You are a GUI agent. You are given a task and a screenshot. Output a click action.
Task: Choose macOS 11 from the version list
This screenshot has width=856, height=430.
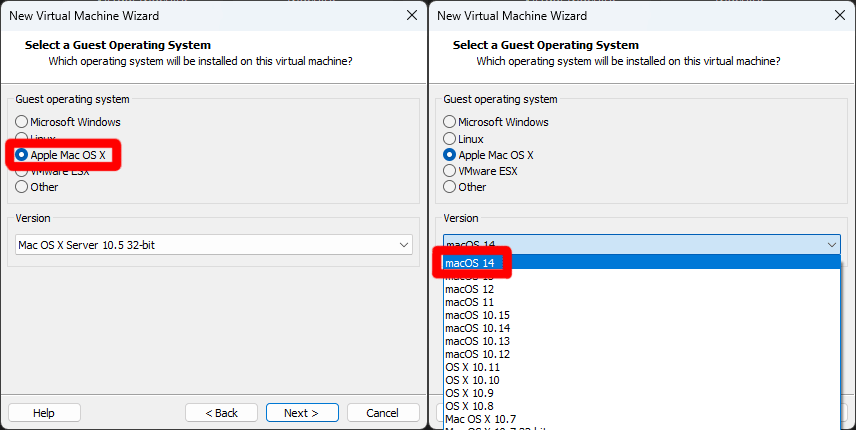click(642, 302)
